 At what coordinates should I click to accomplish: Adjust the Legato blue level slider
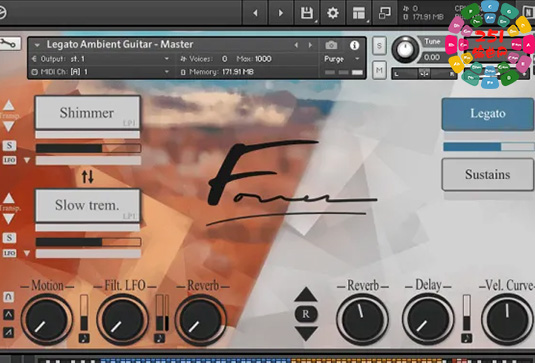point(488,147)
